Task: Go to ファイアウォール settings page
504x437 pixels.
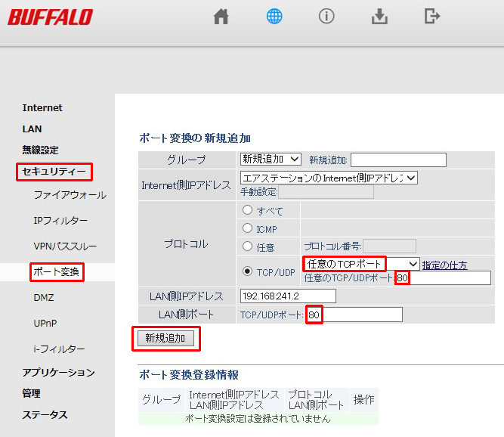Action: [70, 195]
